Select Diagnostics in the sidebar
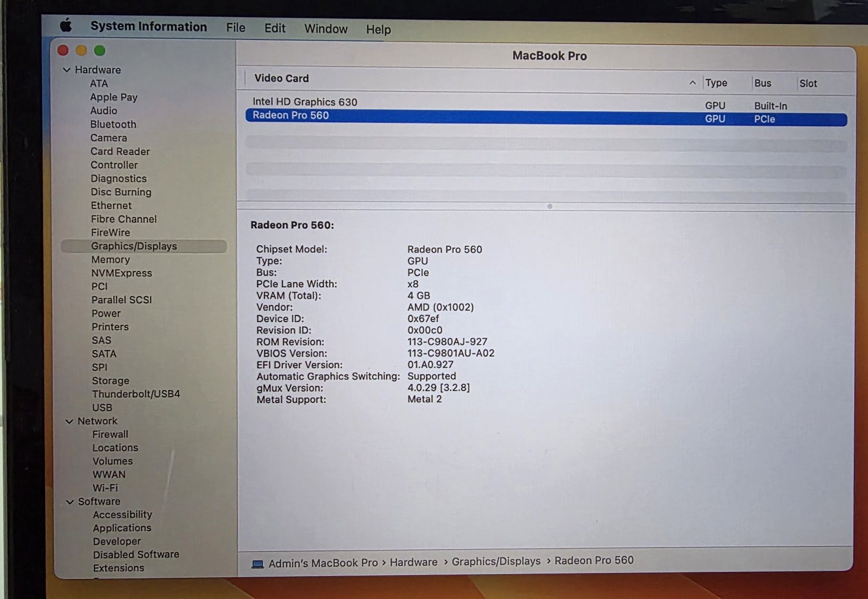Image resolution: width=868 pixels, height=599 pixels. pos(119,179)
